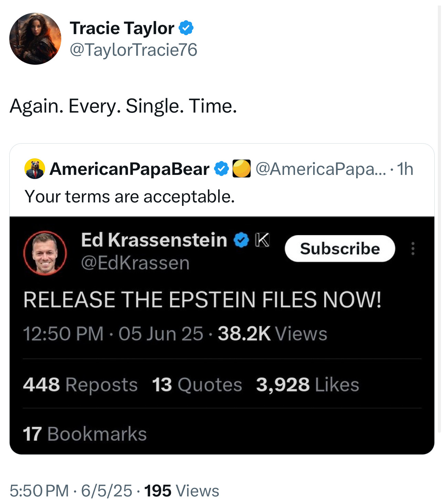Screen dimensions: 444x504
Task: Click Tracie Taylor's blue verified badge
Action: click(186, 28)
